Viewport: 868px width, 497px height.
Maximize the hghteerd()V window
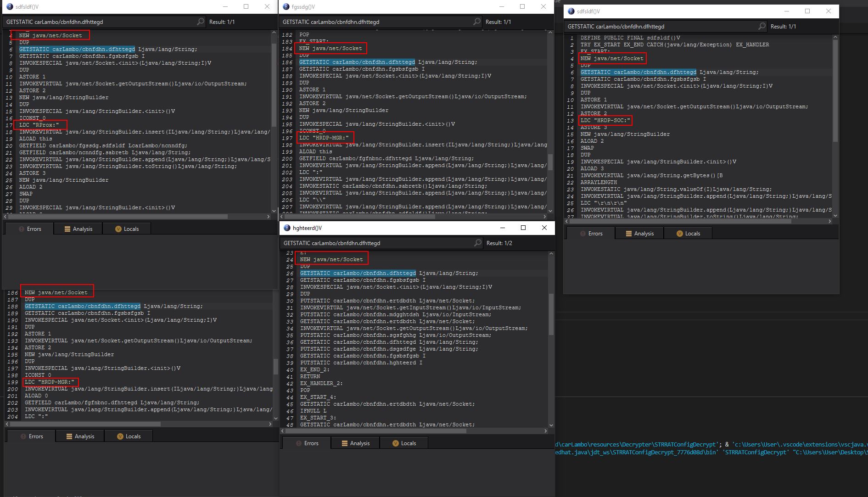[x=523, y=228]
